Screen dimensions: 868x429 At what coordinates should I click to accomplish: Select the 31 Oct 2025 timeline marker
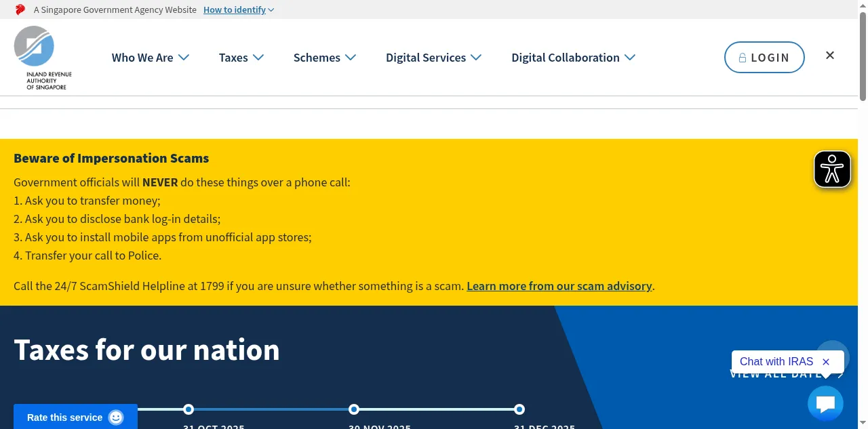point(189,409)
